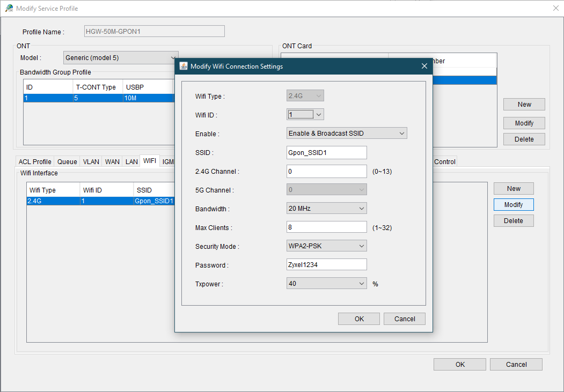Click the Profile Name field
Image resolution: width=564 pixels, height=392 pixels.
[x=155, y=31]
